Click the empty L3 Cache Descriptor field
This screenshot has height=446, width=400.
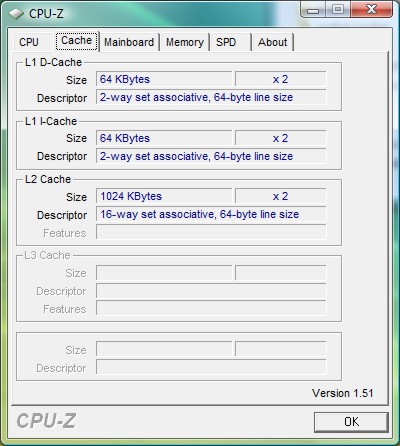click(x=211, y=291)
